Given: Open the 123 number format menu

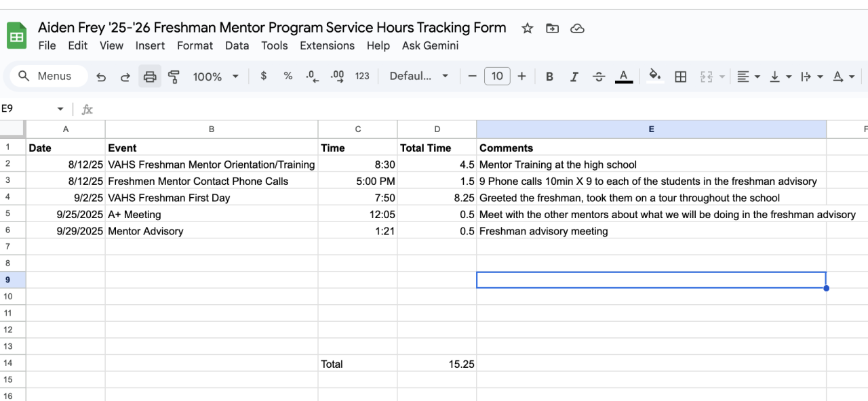Looking at the screenshot, I should pyautogui.click(x=362, y=76).
